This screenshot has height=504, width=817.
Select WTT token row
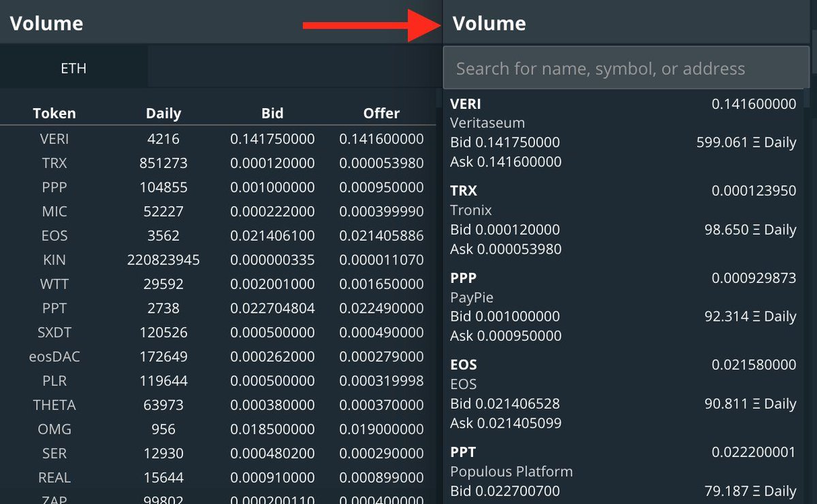point(218,284)
